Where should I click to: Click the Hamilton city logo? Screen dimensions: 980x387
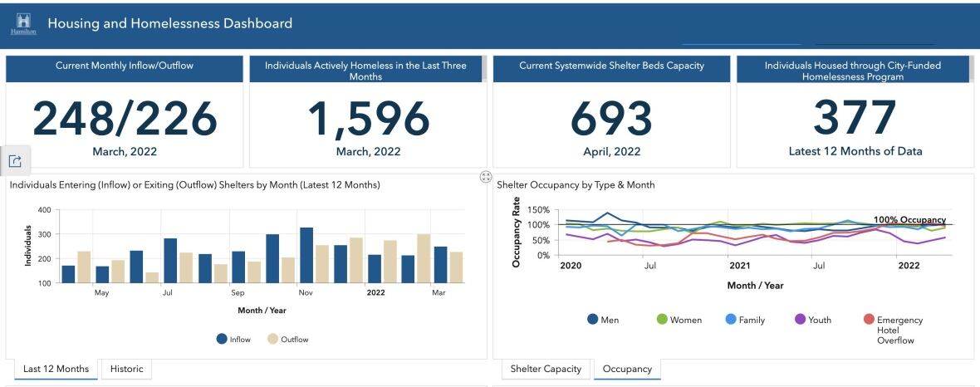pos(22,23)
